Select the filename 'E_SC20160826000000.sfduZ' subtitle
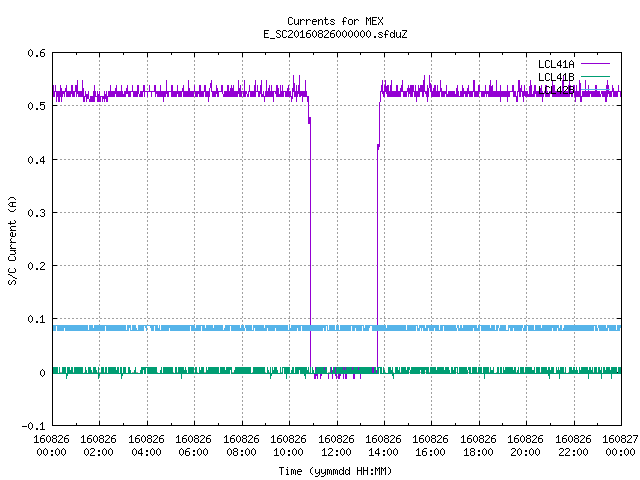640x480 pixels. tap(335, 34)
